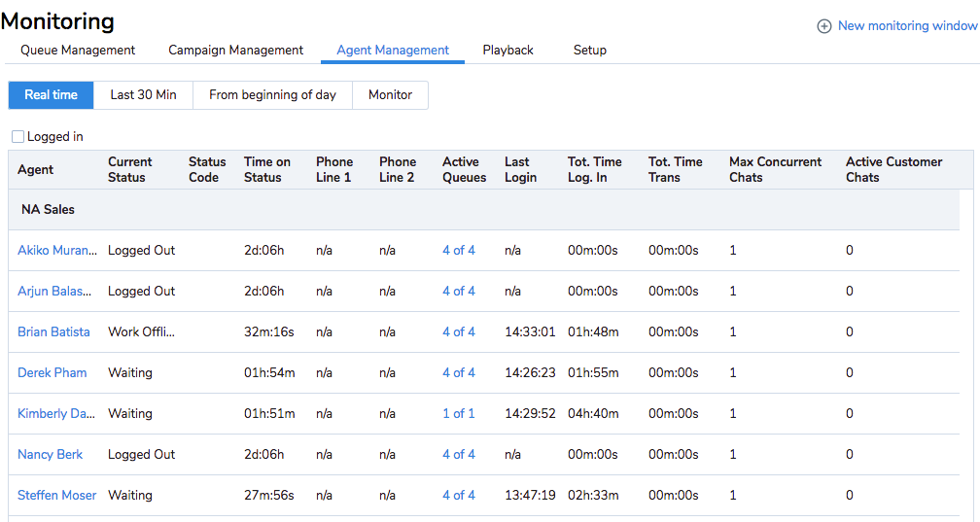Screen dimensions: 980x522
Task: Open the Setup tab
Action: click(590, 50)
